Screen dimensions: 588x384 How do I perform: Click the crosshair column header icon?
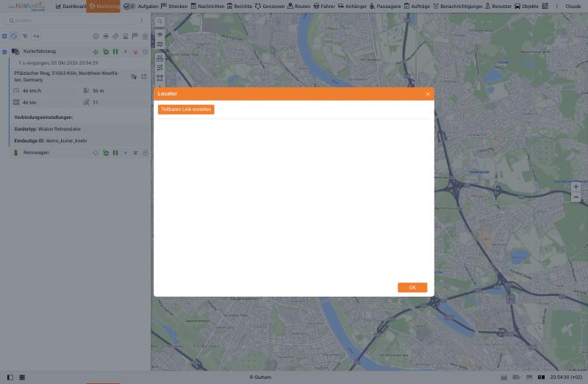point(96,36)
